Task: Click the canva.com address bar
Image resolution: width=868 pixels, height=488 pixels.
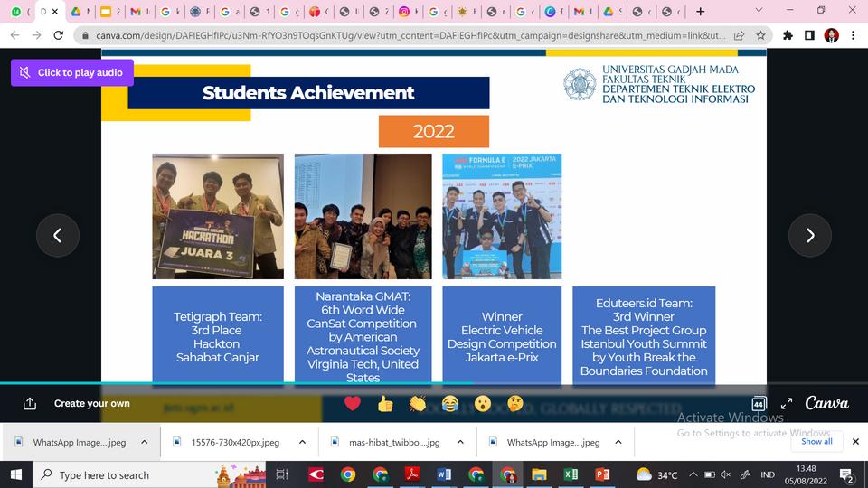Action: tap(410, 35)
